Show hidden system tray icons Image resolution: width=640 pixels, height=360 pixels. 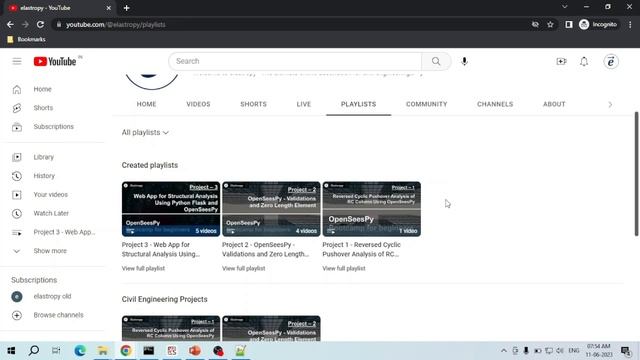pos(504,351)
